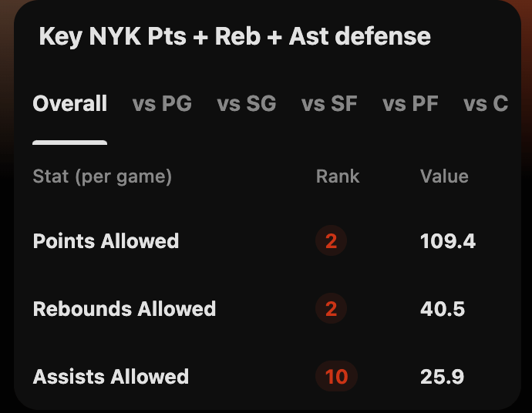Select the Rebounds Allowed row label
This screenshot has width=532, height=413.
pyautogui.click(x=124, y=309)
